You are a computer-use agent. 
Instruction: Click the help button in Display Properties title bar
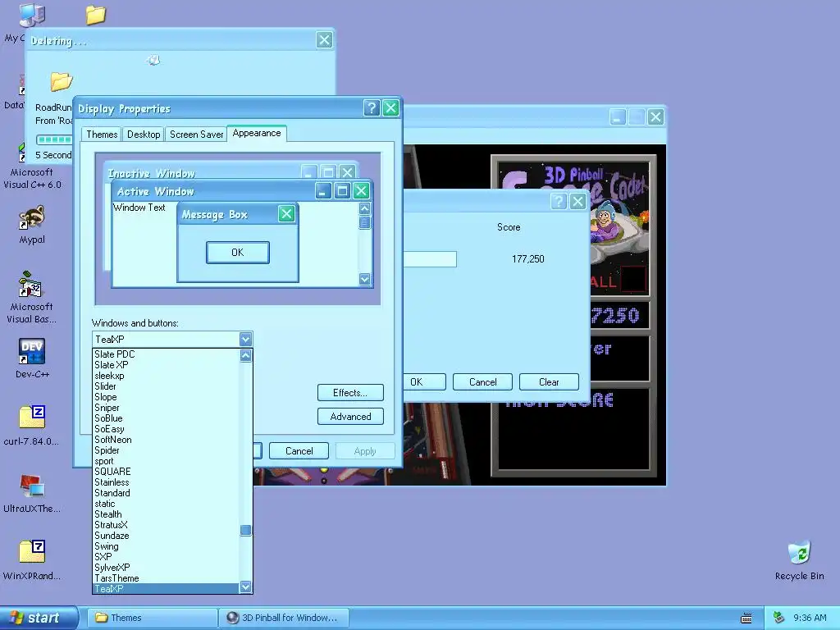pos(372,108)
